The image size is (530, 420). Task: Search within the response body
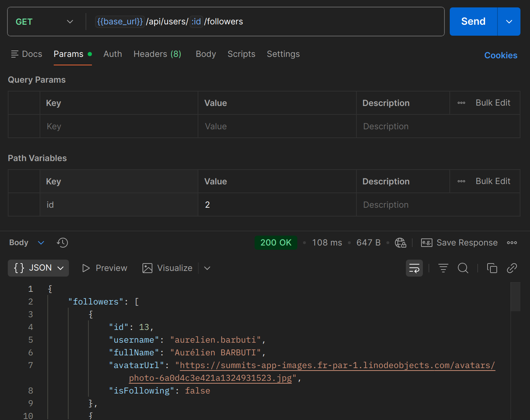coord(463,268)
